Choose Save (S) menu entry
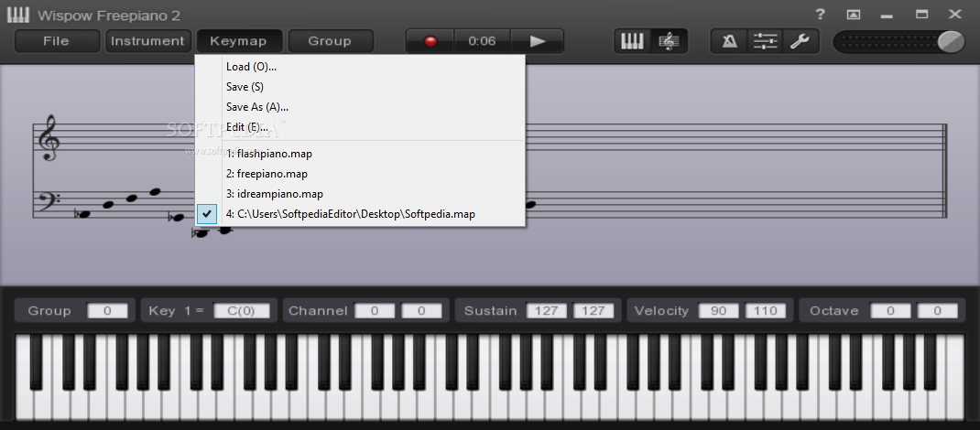Image resolution: width=980 pixels, height=430 pixels. [x=360, y=87]
